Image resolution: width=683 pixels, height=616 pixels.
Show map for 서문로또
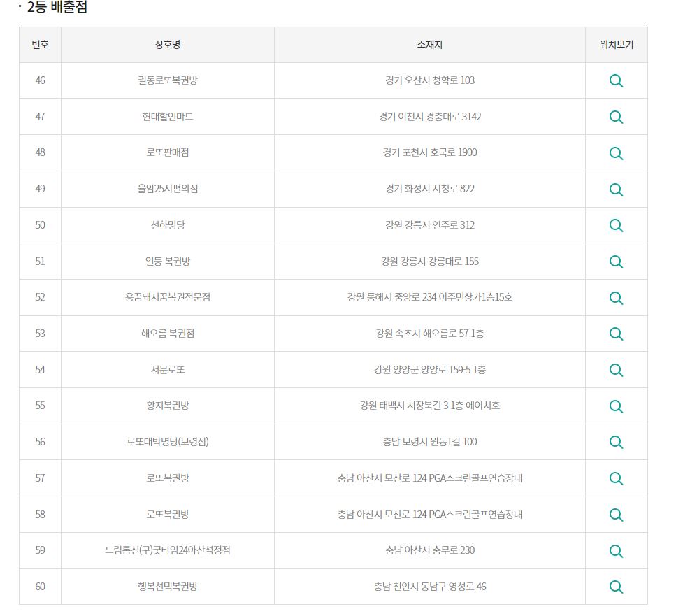coord(616,370)
